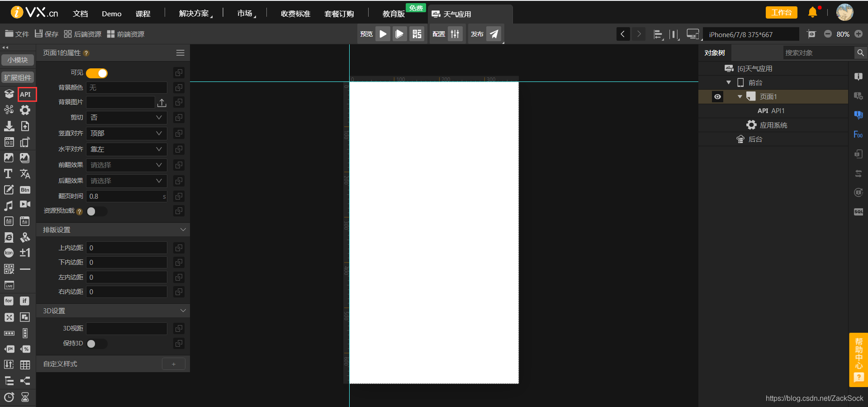Image resolution: width=868 pixels, height=407 pixels.
Task: Open the configuration sliders icon
Action: pos(455,34)
